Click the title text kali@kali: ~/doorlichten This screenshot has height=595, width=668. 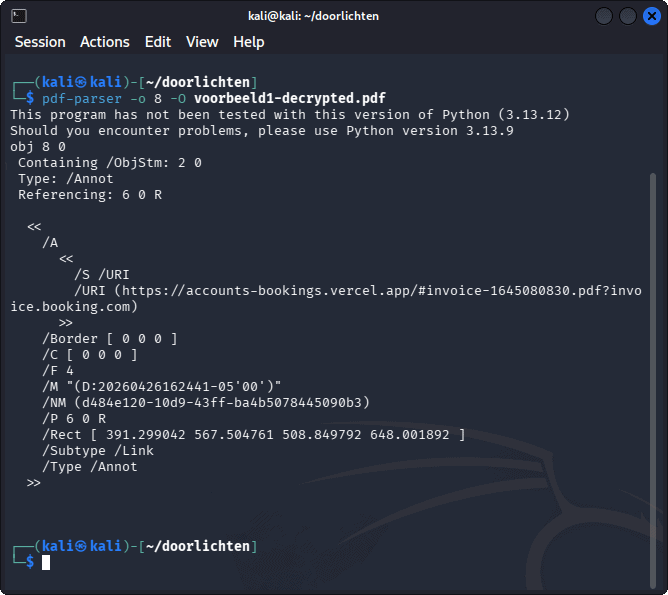click(313, 16)
